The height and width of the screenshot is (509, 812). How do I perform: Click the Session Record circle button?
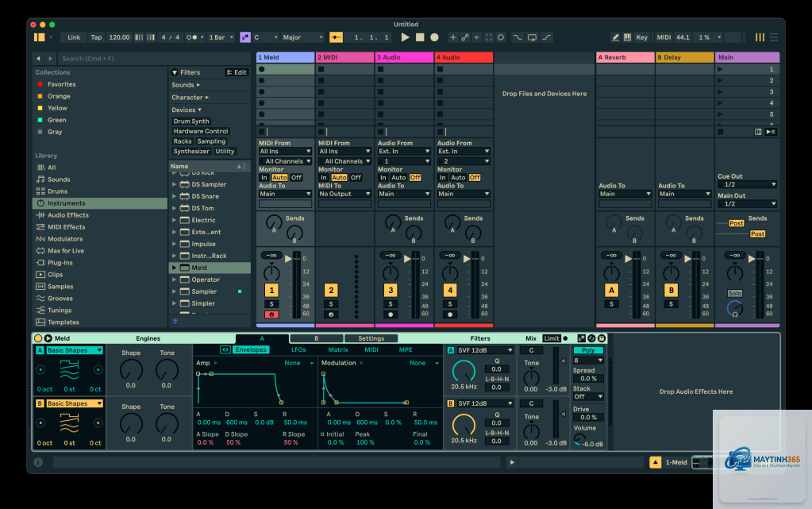(x=501, y=37)
